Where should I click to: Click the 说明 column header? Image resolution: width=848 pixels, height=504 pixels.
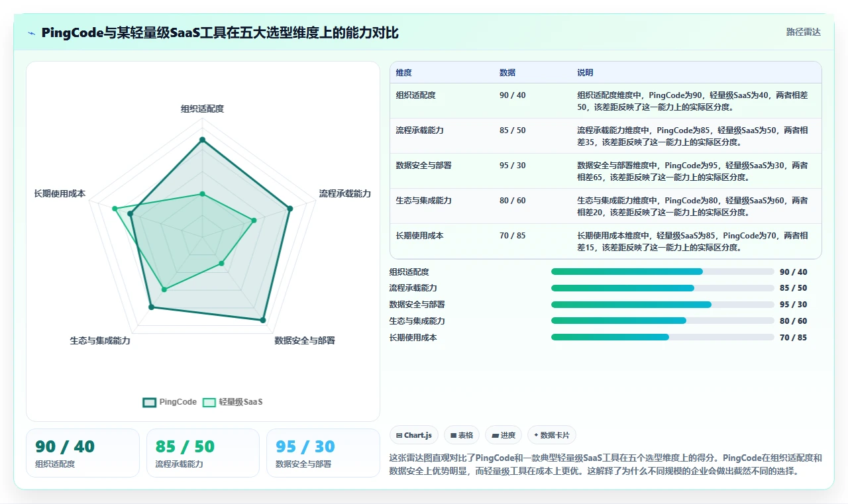click(585, 73)
